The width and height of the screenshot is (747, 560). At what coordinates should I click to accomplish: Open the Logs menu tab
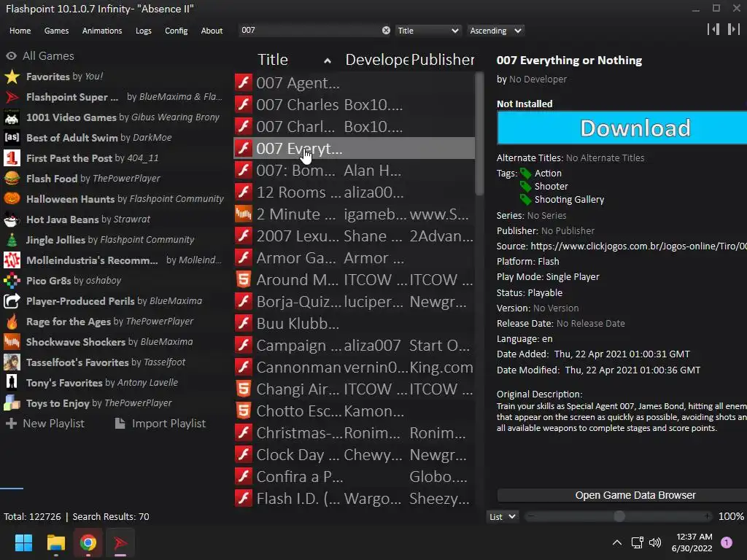coord(144,31)
